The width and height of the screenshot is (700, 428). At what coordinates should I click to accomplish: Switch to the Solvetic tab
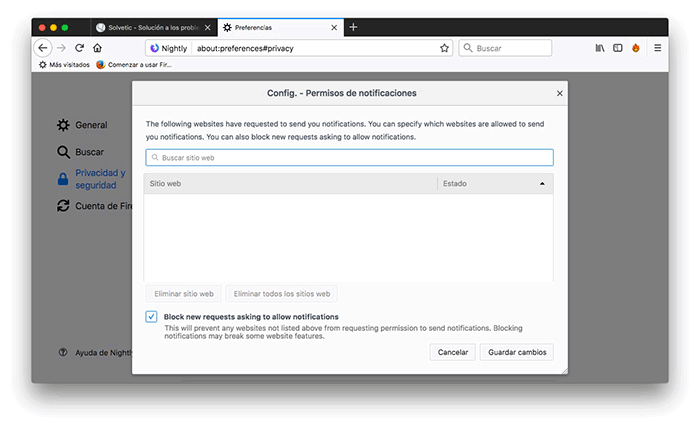150,27
